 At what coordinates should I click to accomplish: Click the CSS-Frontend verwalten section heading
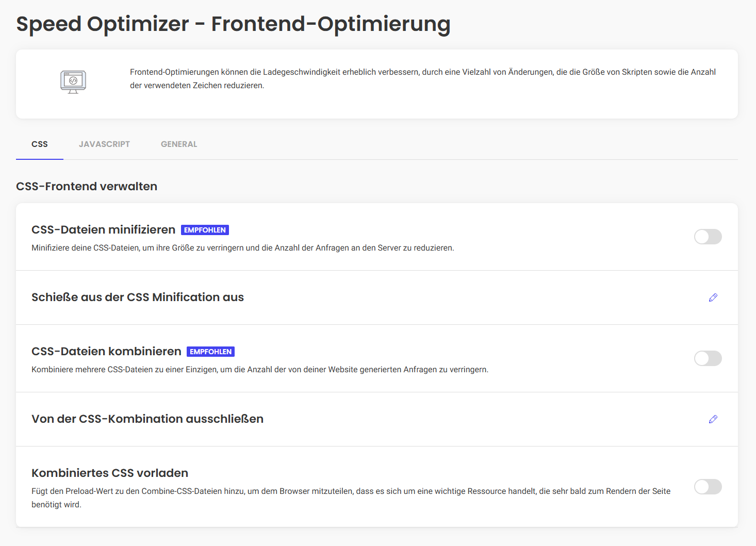pos(87,186)
